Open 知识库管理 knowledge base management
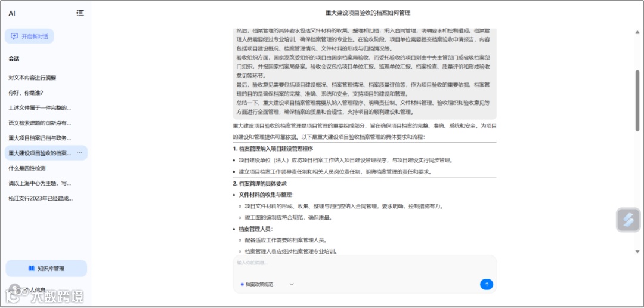This screenshot has height=308, width=644. (47, 269)
